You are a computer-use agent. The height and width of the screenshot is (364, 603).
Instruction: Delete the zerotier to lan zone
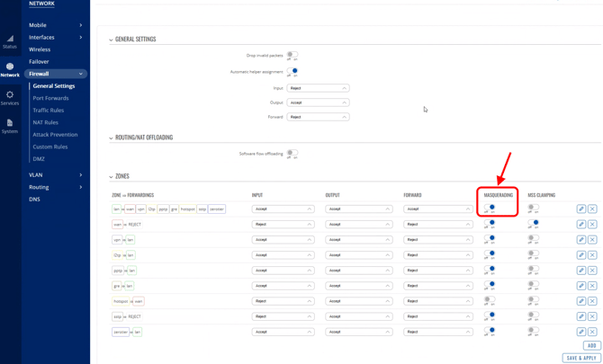click(x=592, y=332)
